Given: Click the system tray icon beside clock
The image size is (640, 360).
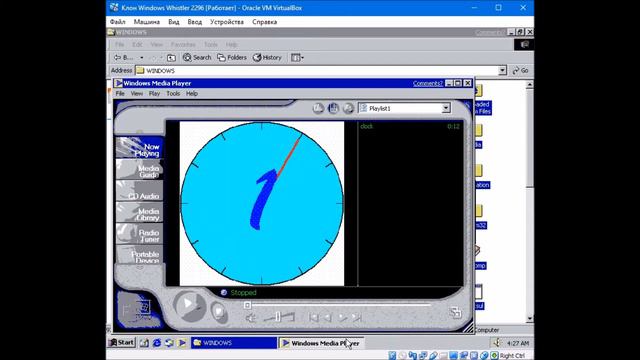Looking at the screenshot, I should 497,343.
